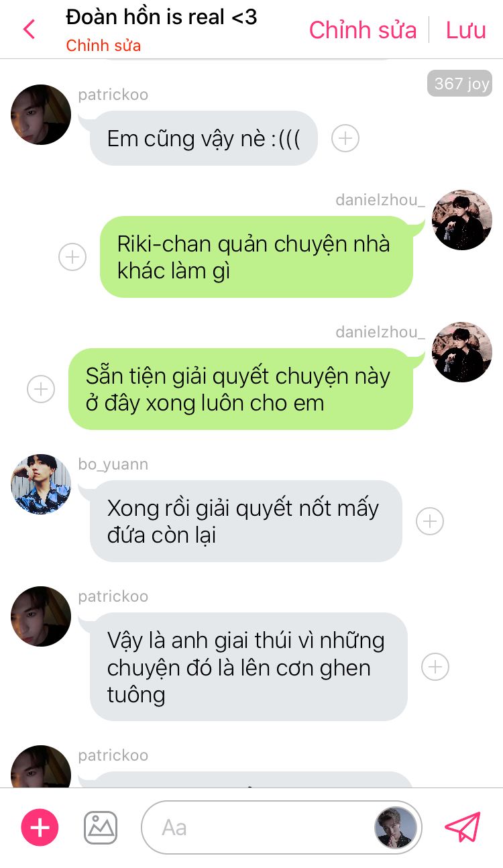Screen dimensions: 503x868
Task: Tap plus beside "Sẵn tiện giải quyết" message
Action: point(41,389)
